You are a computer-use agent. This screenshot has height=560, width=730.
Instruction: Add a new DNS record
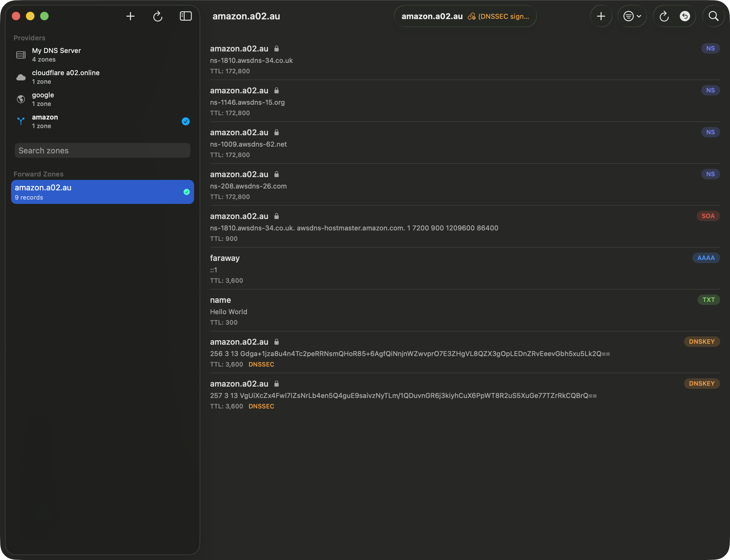coord(601,16)
